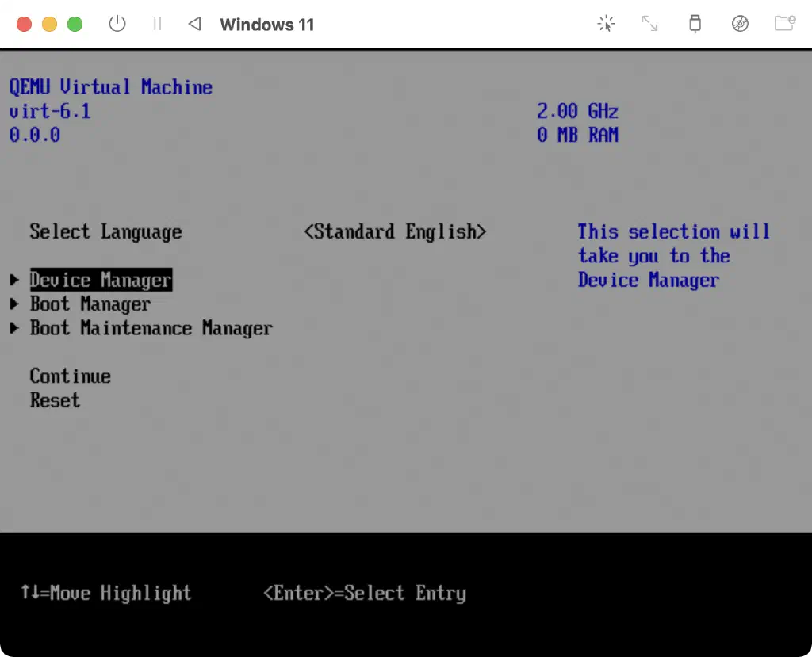812x657 pixels.
Task: Expand the arrow beside Boot Maintenance Manager
Action: [x=15, y=328]
